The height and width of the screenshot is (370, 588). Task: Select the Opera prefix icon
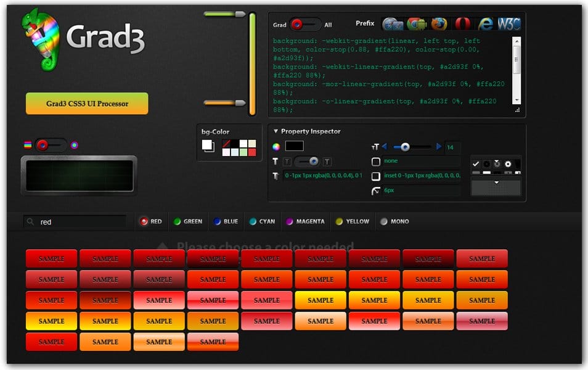462,23
